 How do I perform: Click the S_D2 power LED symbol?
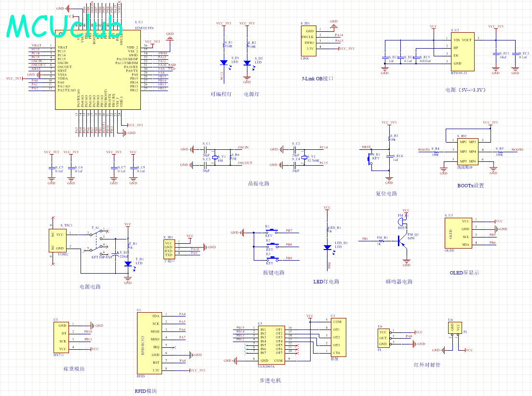(247, 63)
